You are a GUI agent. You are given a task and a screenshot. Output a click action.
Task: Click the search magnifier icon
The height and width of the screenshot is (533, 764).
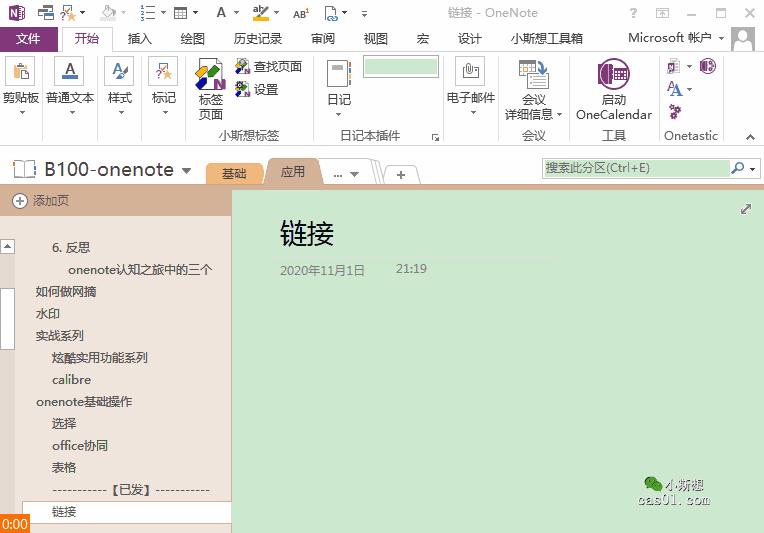tap(738, 168)
